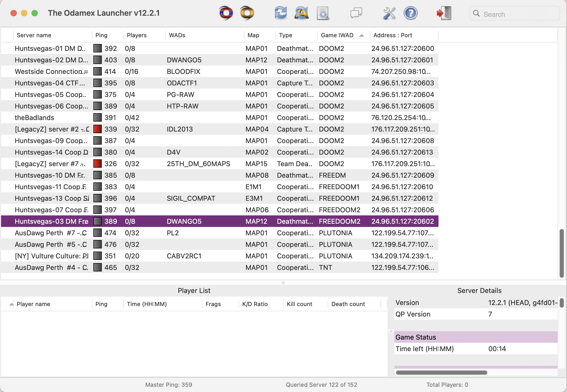Click the ping indicator on theBadlands row
Image resolution: width=567 pixels, height=392 pixels.
click(98, 118)
